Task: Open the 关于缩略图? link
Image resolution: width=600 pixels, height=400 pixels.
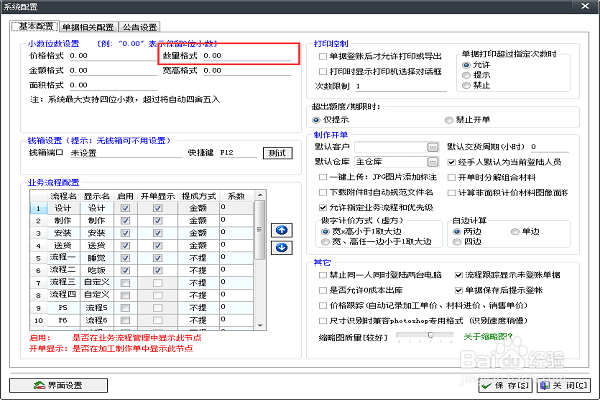Action: coord(488,336)
